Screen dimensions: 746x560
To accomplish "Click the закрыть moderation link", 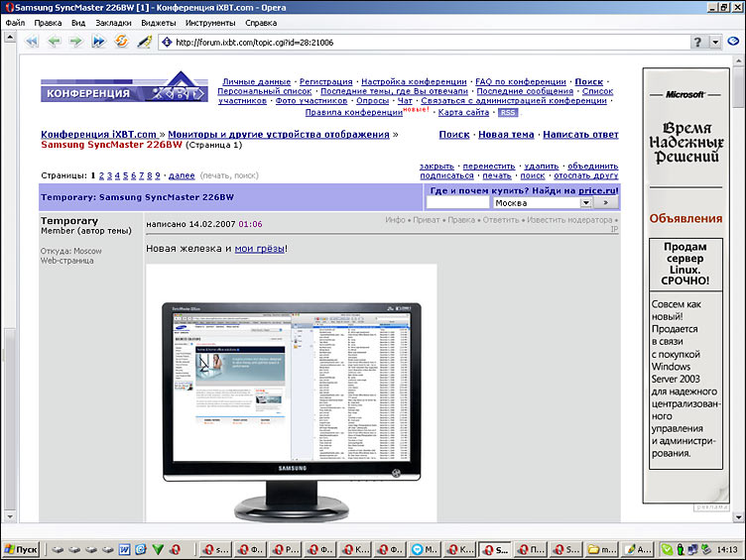I will (x=436, y=166).
